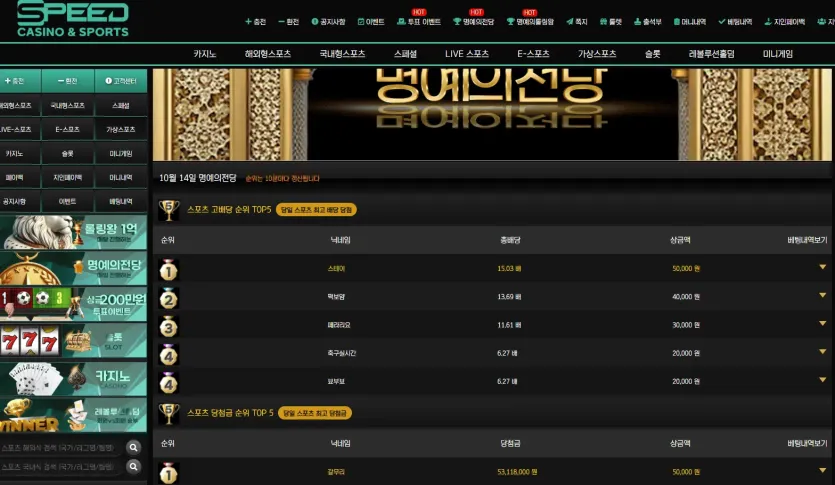Select 슬롯 in main navigation

[652, 54]
